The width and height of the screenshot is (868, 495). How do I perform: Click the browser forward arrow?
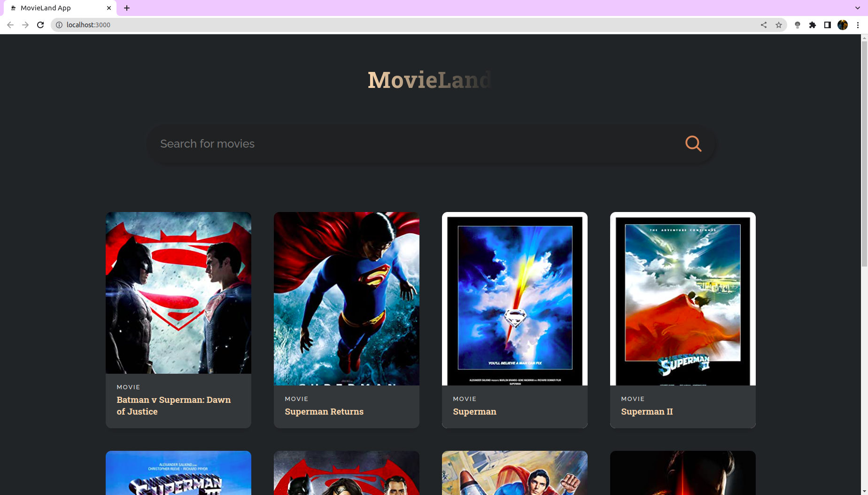pyautogui.click(x=25, y=25)
